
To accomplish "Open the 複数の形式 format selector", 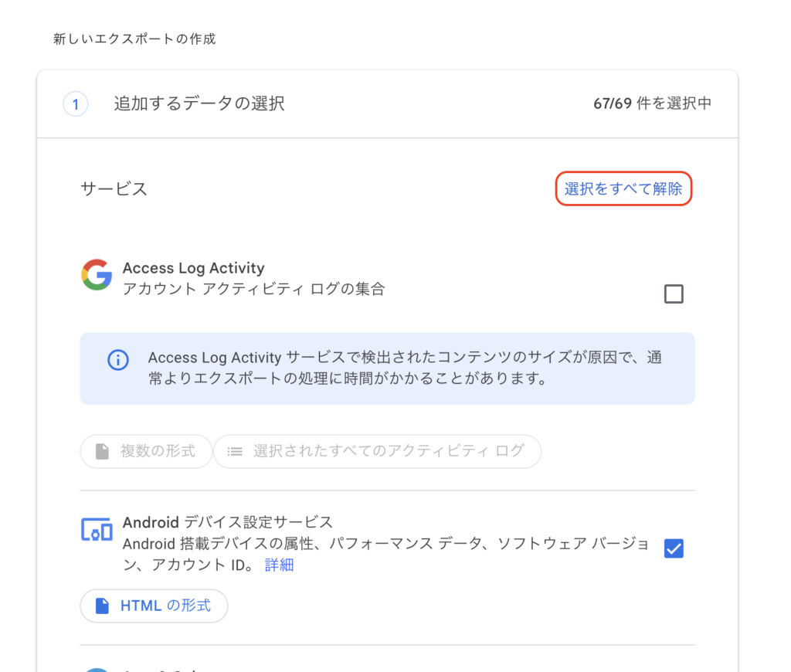I will click(x=146, y=452).
